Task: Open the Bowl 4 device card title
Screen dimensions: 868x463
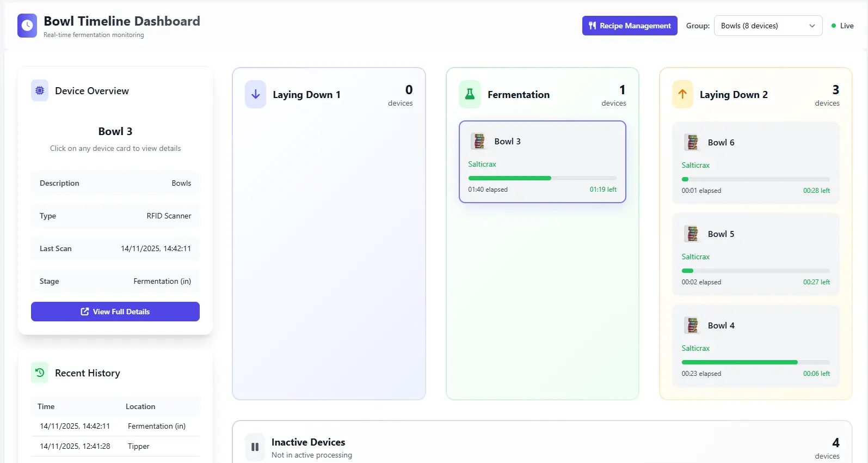Action: 721,325
